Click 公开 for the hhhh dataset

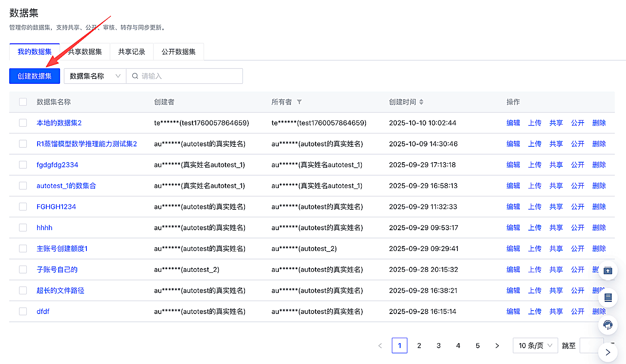(x=578, y=228)
